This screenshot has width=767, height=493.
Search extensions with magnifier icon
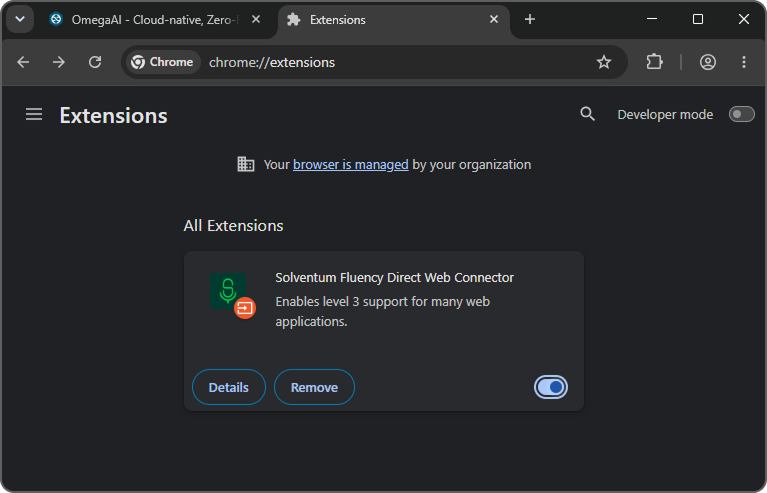pos(587,114)
